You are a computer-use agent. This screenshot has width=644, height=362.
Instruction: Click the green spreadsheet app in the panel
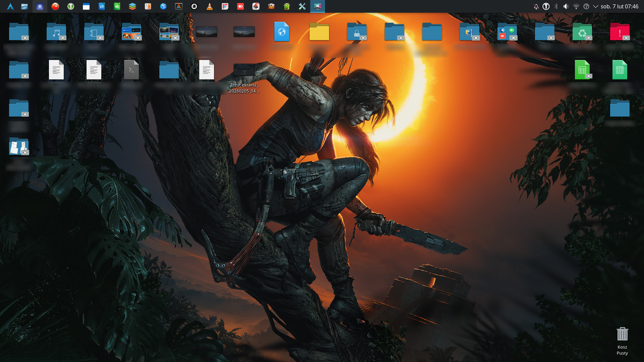pos(117,7)
